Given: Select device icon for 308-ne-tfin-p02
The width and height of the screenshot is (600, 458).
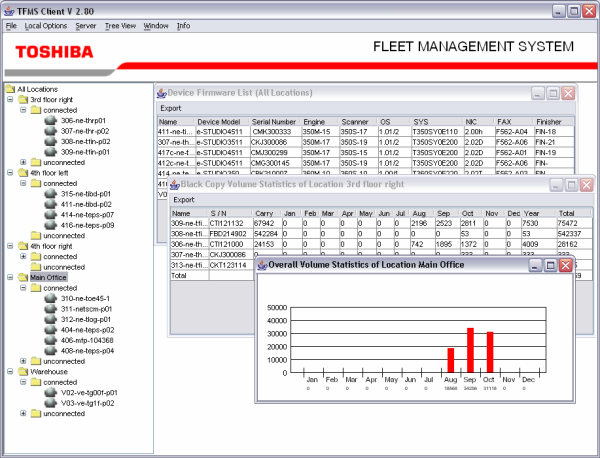Looking at the screenshot, I should pos(51,142).
